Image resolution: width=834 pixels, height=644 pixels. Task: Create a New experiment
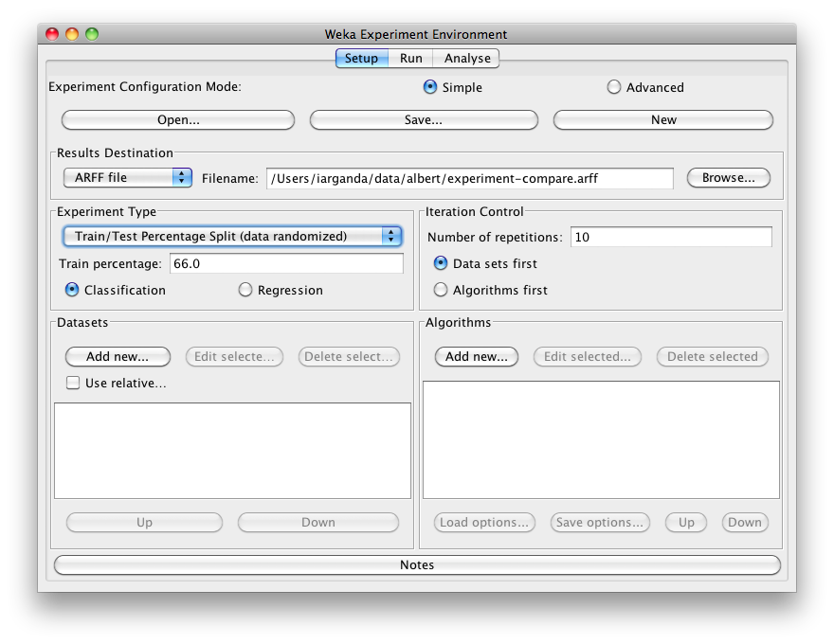[x=663, y=120]
